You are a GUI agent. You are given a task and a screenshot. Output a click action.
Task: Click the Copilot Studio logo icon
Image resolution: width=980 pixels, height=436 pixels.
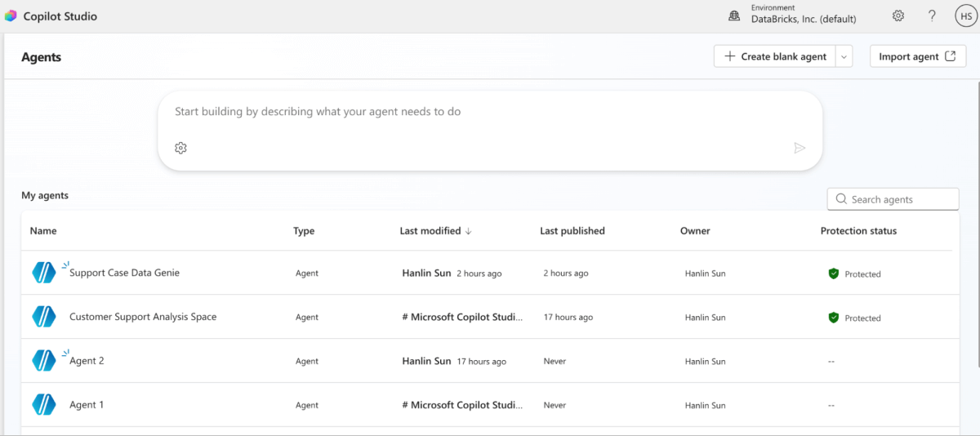click(x=11, y=16)
